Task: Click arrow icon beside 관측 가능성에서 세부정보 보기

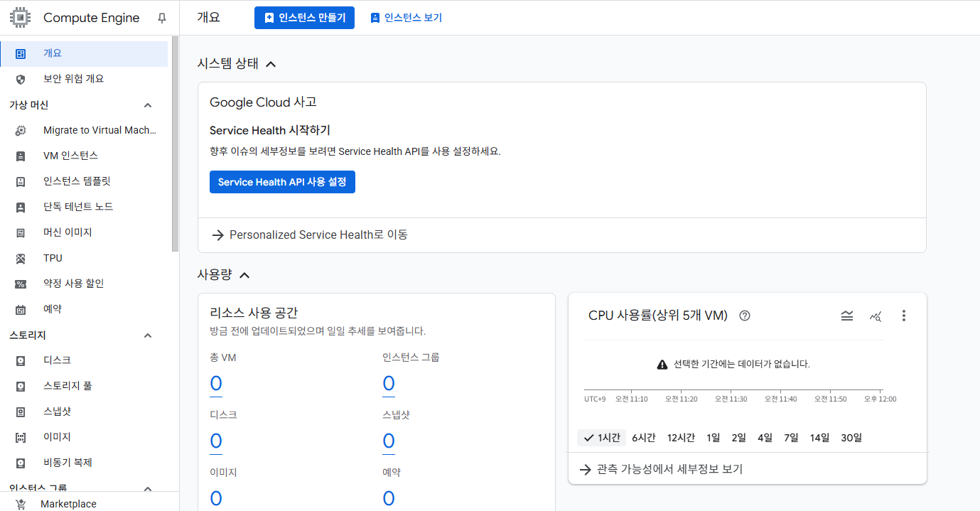Action: click(586, 469)
